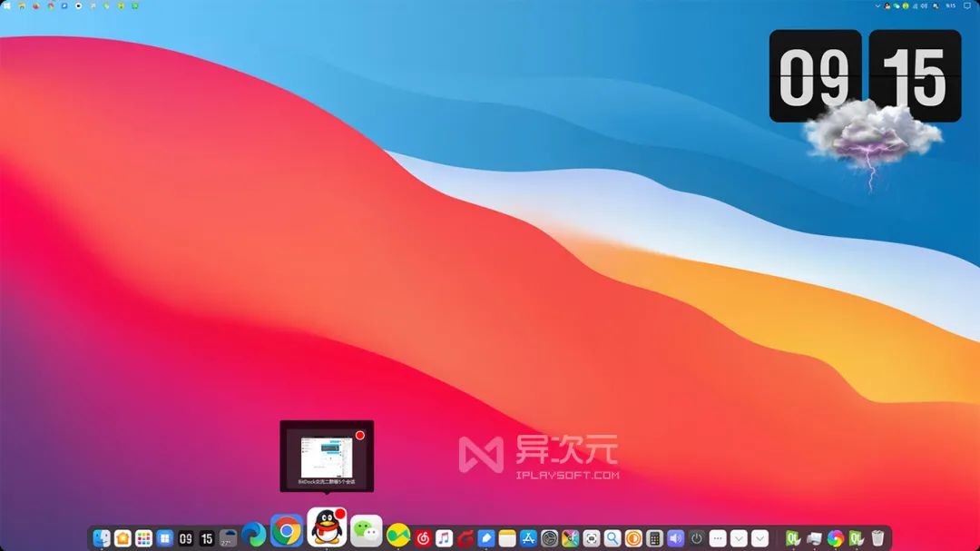The image size is (980, 551).
Task: Toggle the power button icon in the dock
Action: click(695, 536)
